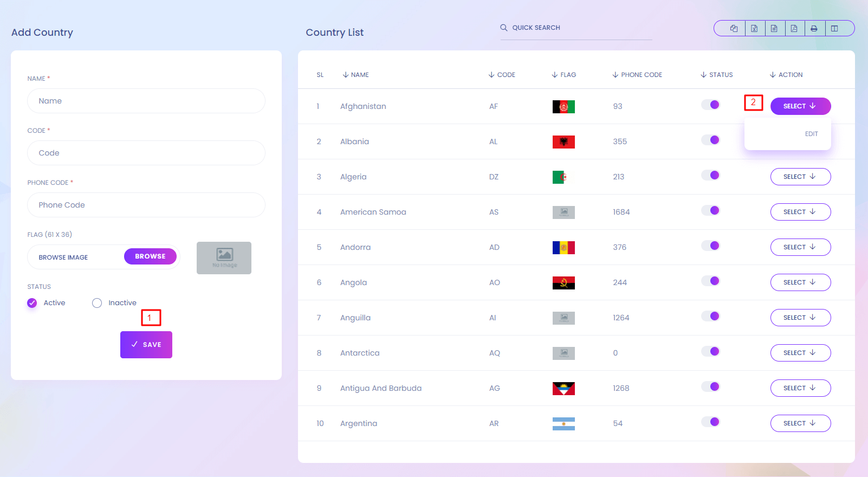Sort by the Name column arrow

click(346, 75)
